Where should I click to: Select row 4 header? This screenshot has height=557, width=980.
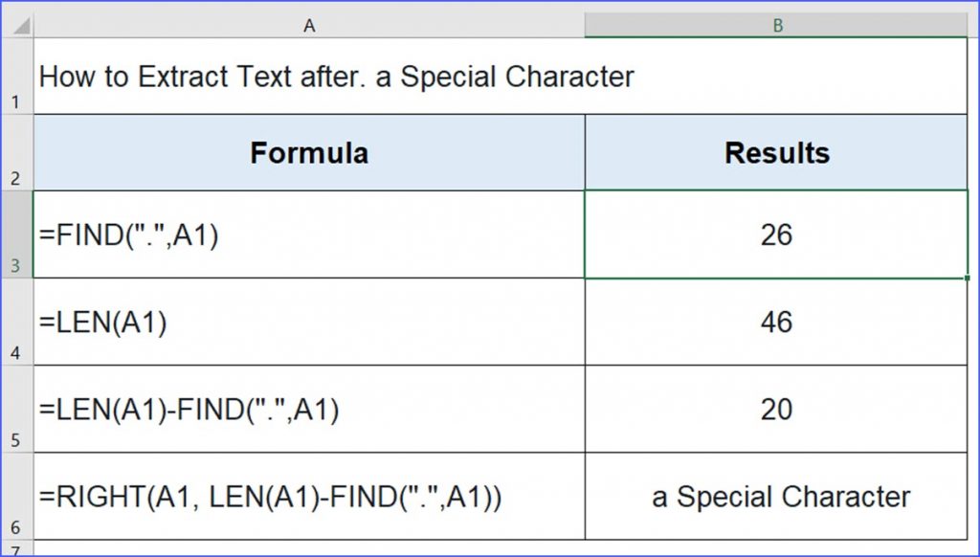tap(17, 322)
